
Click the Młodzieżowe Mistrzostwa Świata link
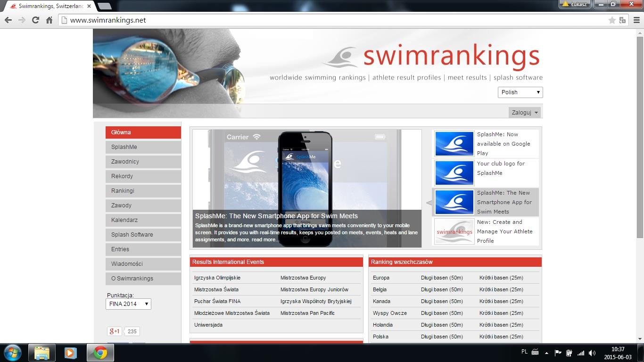232,313
